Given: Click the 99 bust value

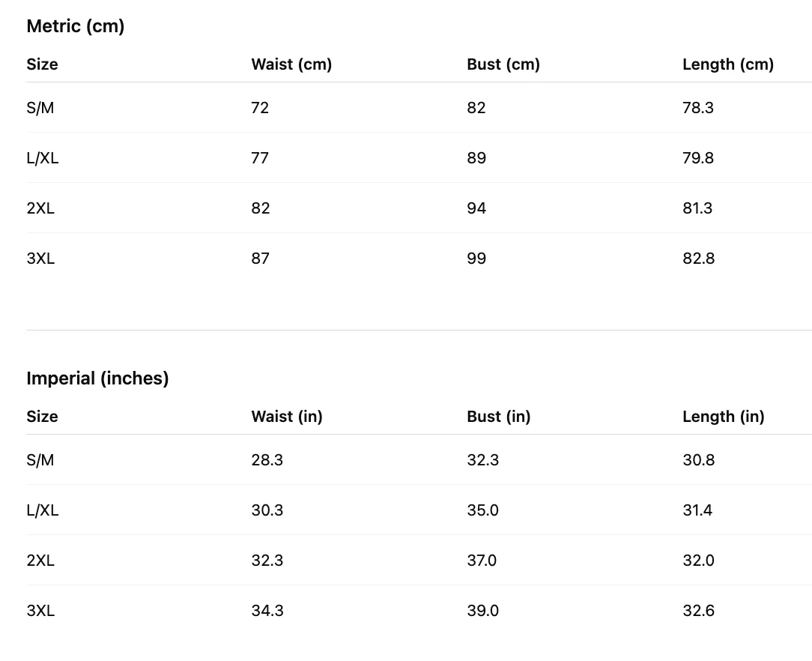Looking at the screenshot, I should (x=476, y=259).
